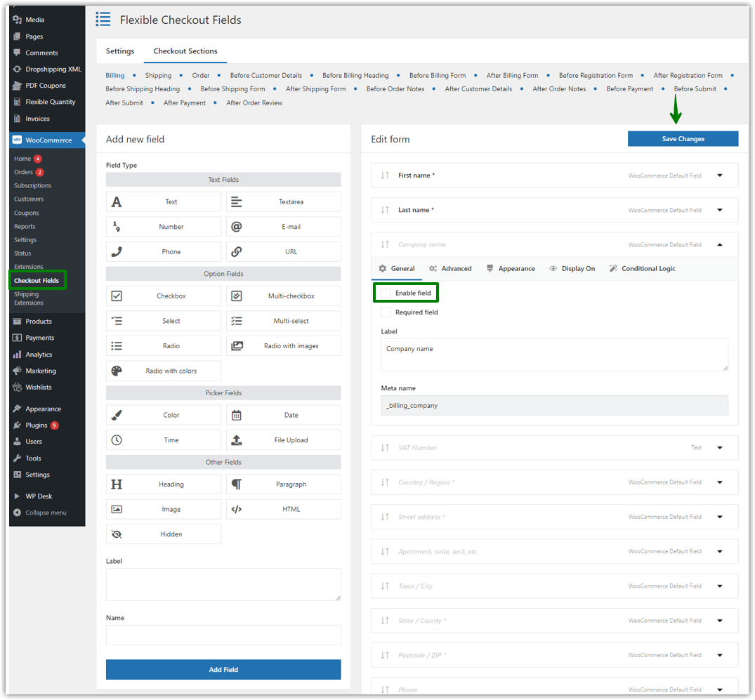This screenshot has height=700, width=755.
Task: Expand the Postcode / ZIP field row
Action: pos(720,654)
